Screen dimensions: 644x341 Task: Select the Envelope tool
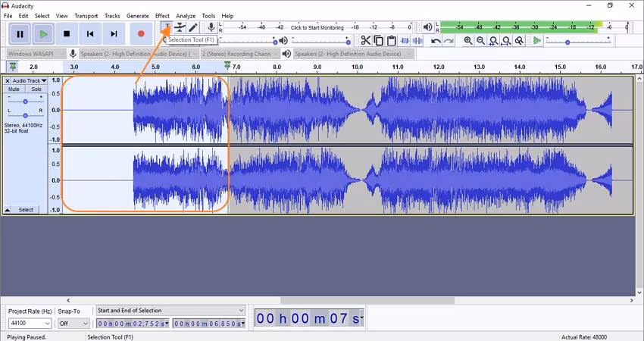tap(180, 27)
